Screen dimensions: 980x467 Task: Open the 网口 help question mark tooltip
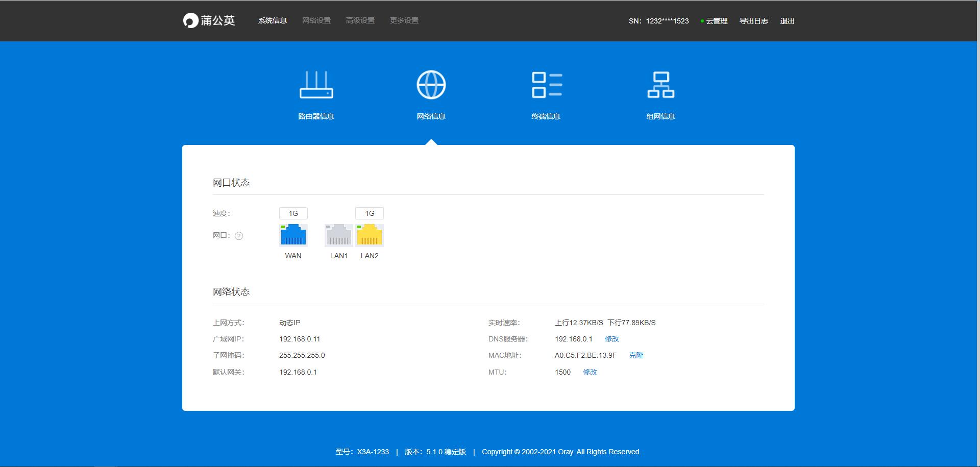point(240,236)
